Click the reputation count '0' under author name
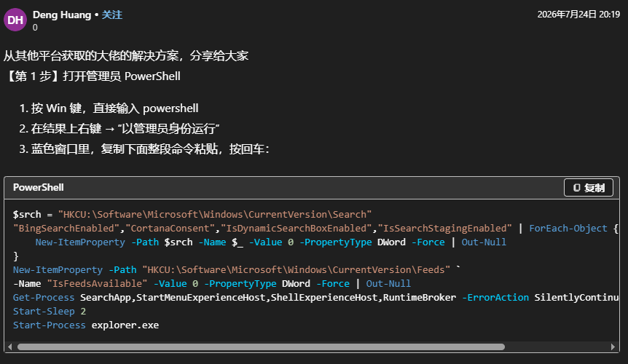 click(35, 28)
